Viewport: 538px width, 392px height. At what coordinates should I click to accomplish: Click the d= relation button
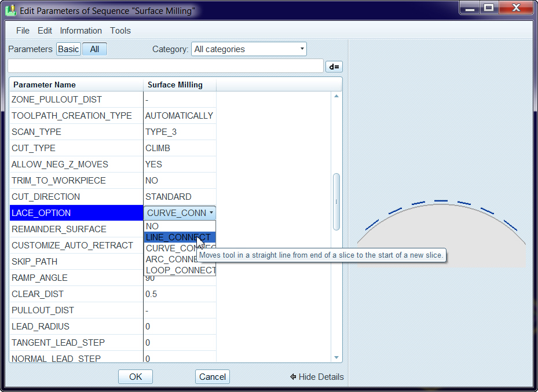[x=334, y=67]
